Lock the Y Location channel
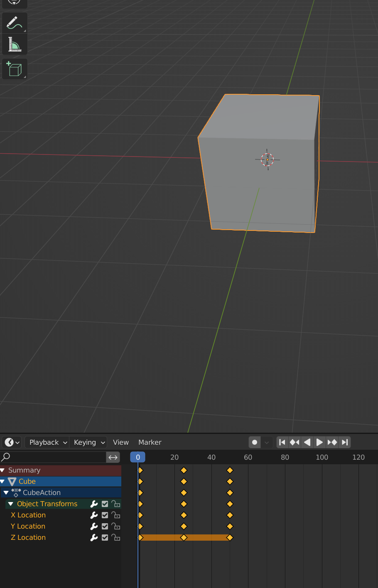The height and width of the screenshot is (588, 378). coord(115,526)
